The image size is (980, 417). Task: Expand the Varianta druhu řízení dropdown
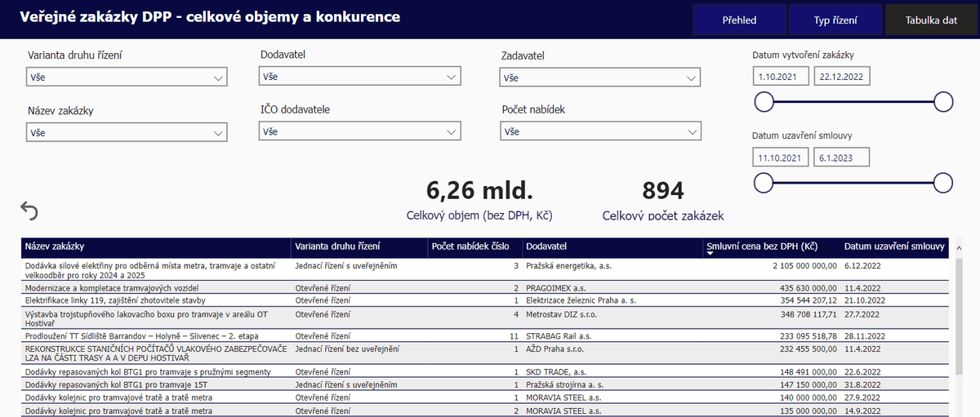[126, 78]
